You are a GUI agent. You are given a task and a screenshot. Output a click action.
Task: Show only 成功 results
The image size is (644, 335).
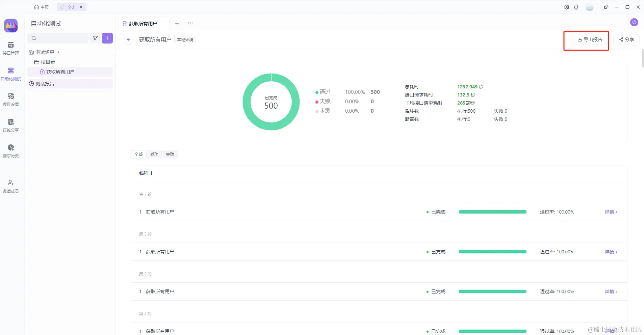point(154,155)
